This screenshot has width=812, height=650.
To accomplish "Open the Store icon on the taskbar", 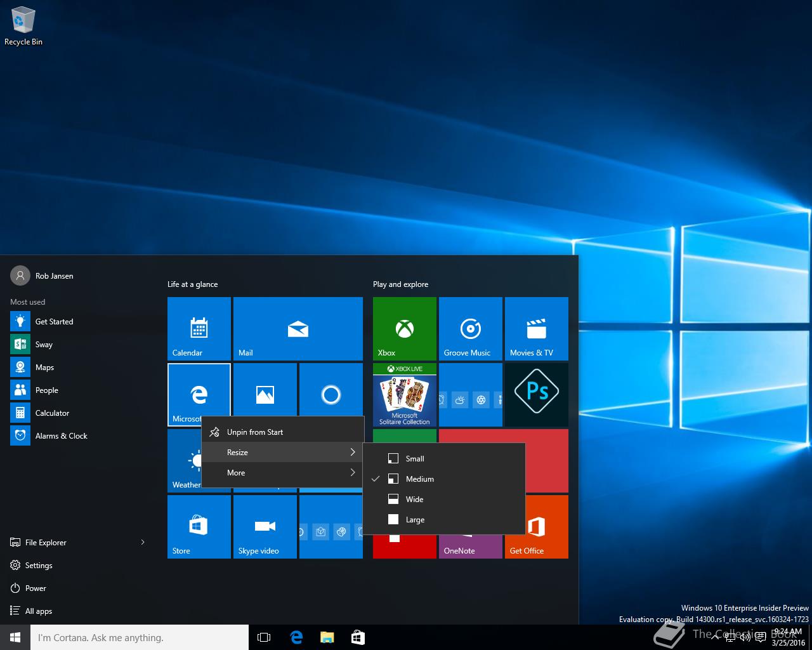I will click(x=358, y=637).
